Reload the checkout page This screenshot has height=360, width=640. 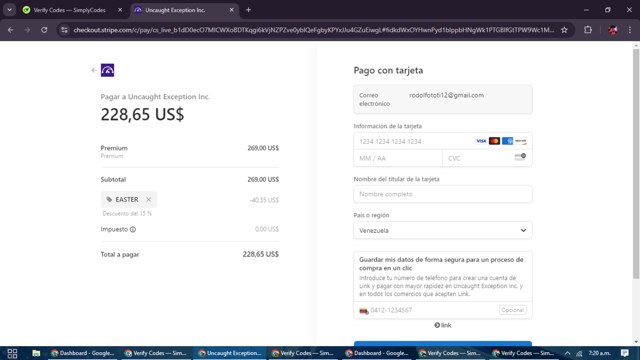44,30
